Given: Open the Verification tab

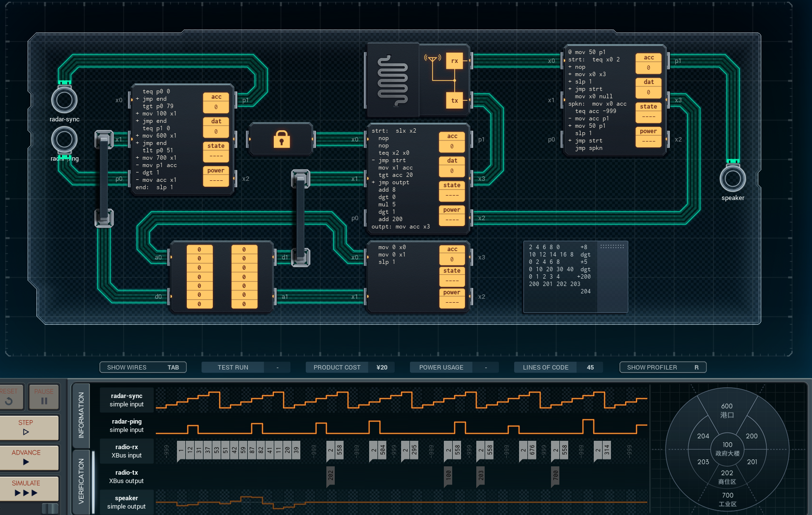Looking at the screenshot, I should pyautogui.click(x=81, y=482).
